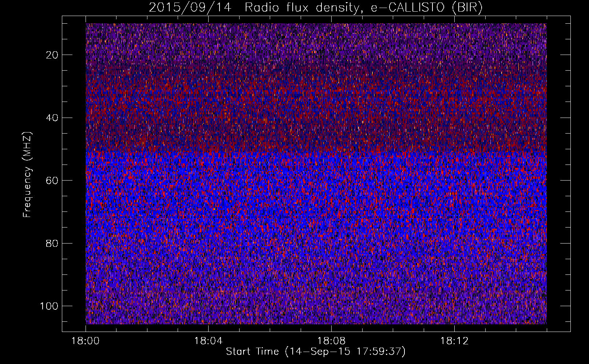Click the plot title '2015/09/14 Radio flux density, e-CALLISTO (BIR)'

point(316,8)
